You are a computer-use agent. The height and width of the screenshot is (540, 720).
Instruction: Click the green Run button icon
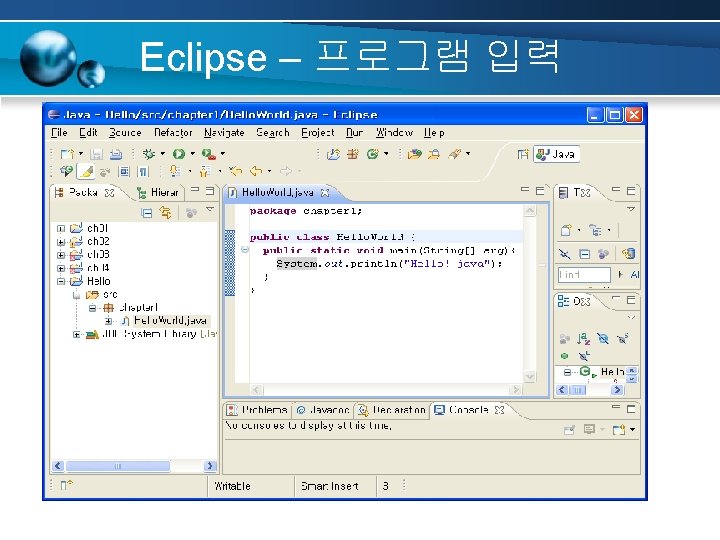pos(179,154)
